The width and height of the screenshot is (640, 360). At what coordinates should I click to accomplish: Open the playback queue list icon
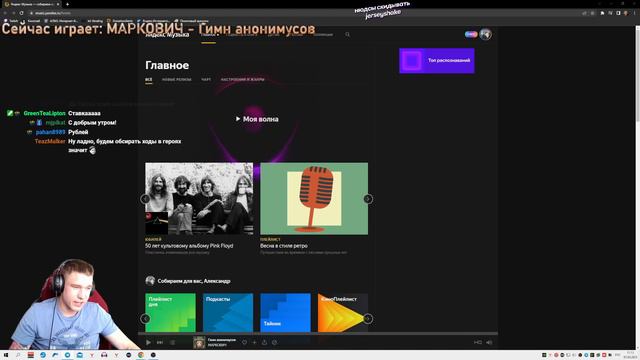click(x=172, y=342)
